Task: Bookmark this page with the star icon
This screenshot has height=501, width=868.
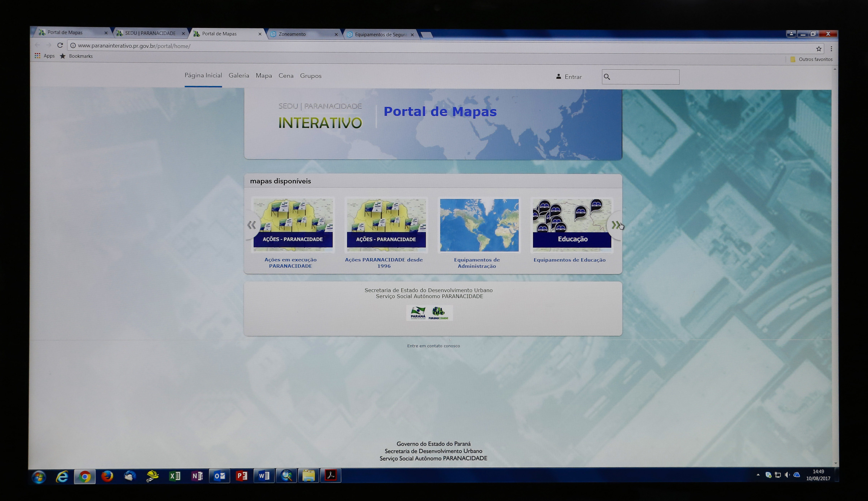Action: pos(819,49)
